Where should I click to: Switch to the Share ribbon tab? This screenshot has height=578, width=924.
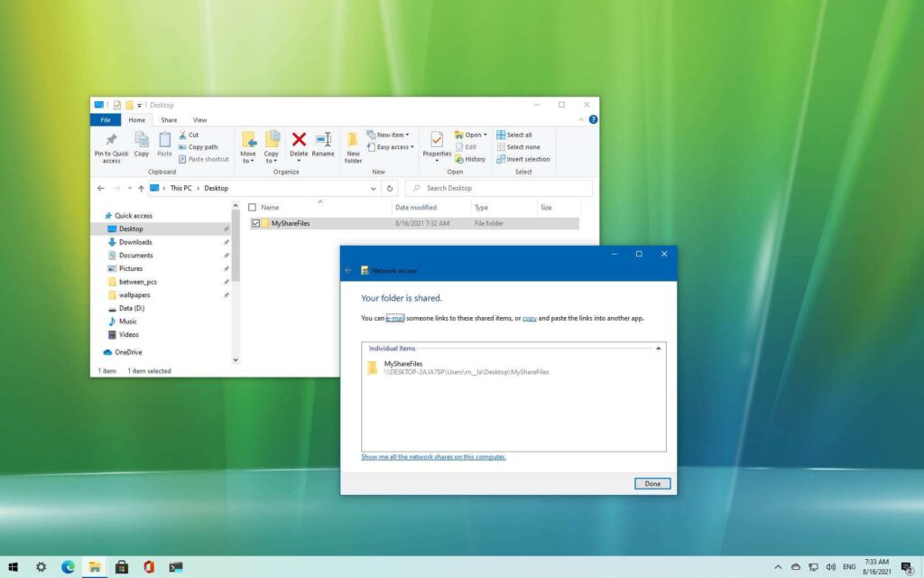point(169,119)
